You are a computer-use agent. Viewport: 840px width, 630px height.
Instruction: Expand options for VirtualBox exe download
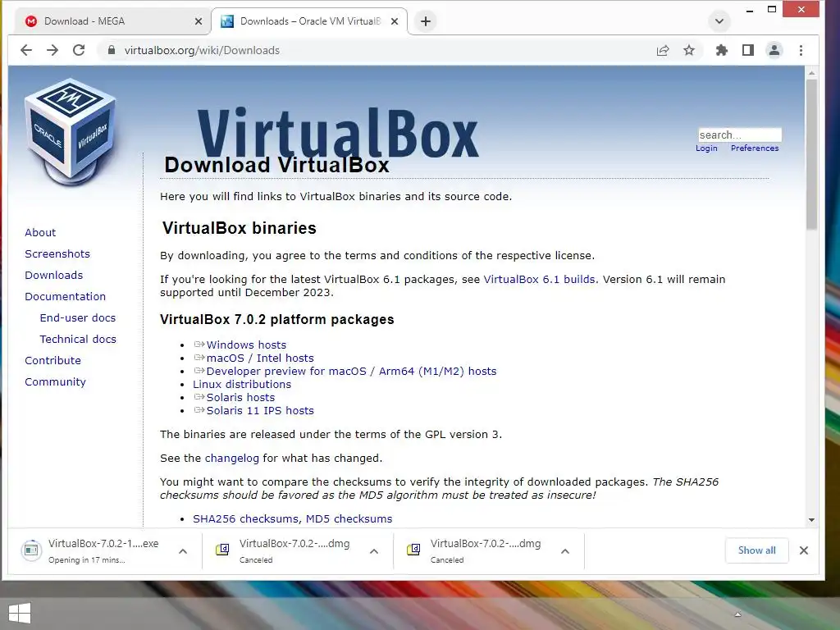tap(183, 550)
